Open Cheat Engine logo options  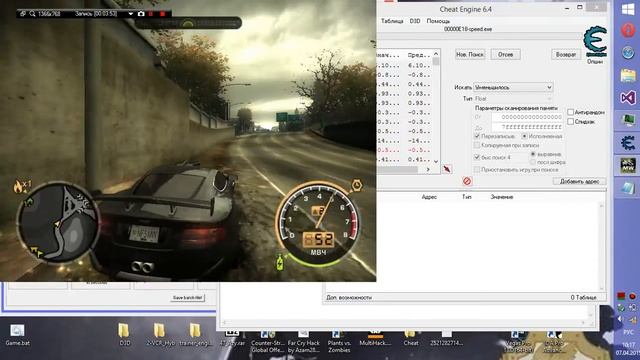coord(595,42)
